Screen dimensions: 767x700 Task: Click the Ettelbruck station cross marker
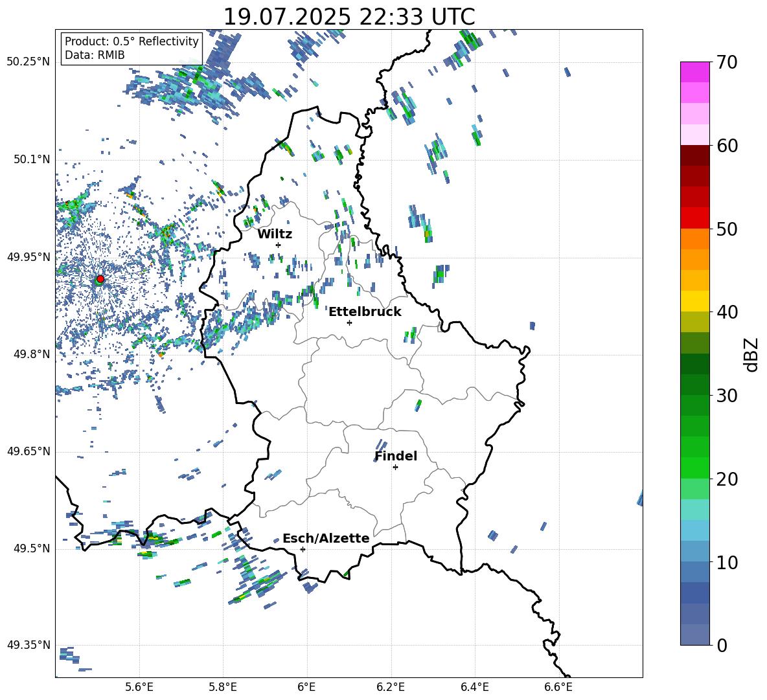[x=349, y=322]
